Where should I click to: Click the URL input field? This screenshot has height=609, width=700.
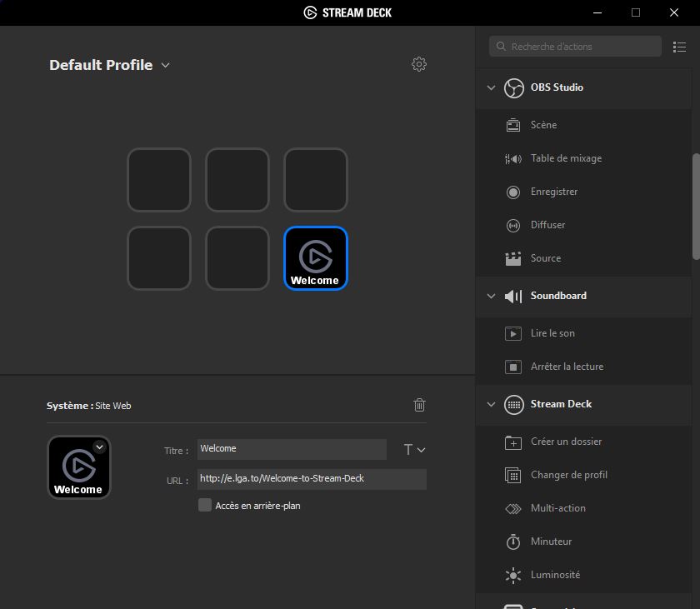coord(312,479)
